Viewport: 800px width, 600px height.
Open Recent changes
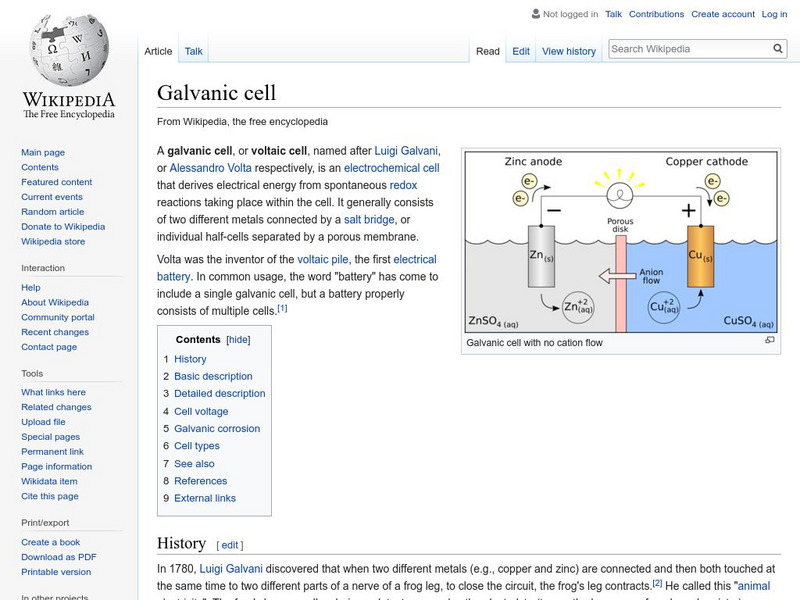coord(55,332)
